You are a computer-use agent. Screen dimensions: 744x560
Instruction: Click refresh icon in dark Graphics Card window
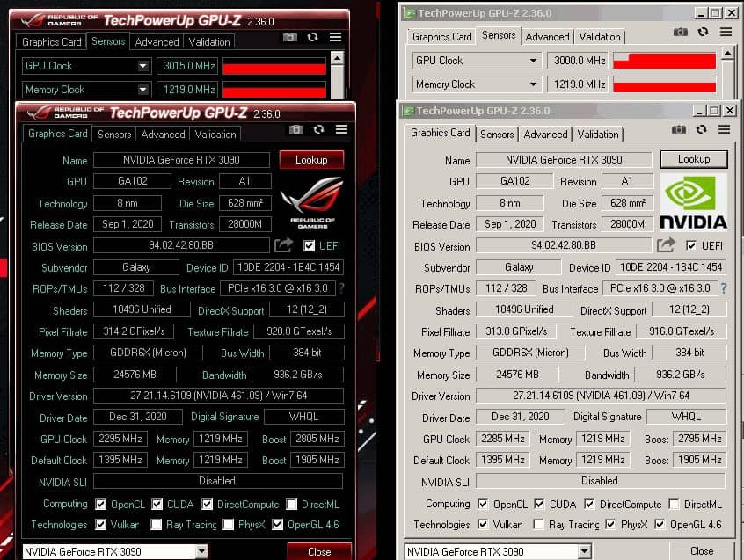coord(319,129)
